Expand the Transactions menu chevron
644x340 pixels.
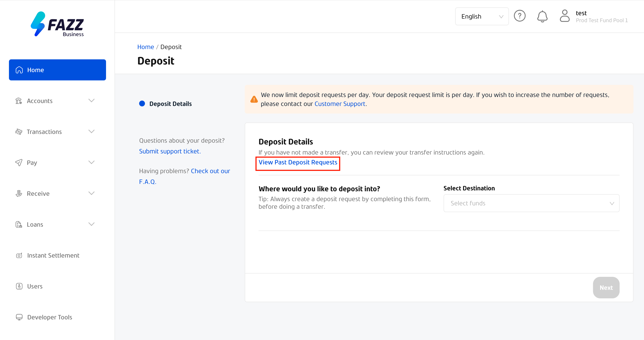pyautogui.click(x=91, y=132)
